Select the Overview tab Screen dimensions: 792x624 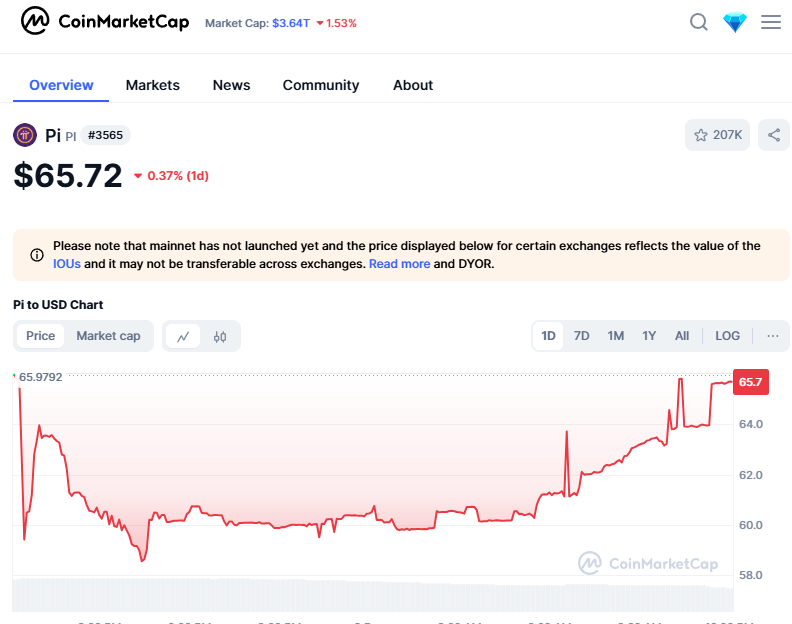pos(61,85)
